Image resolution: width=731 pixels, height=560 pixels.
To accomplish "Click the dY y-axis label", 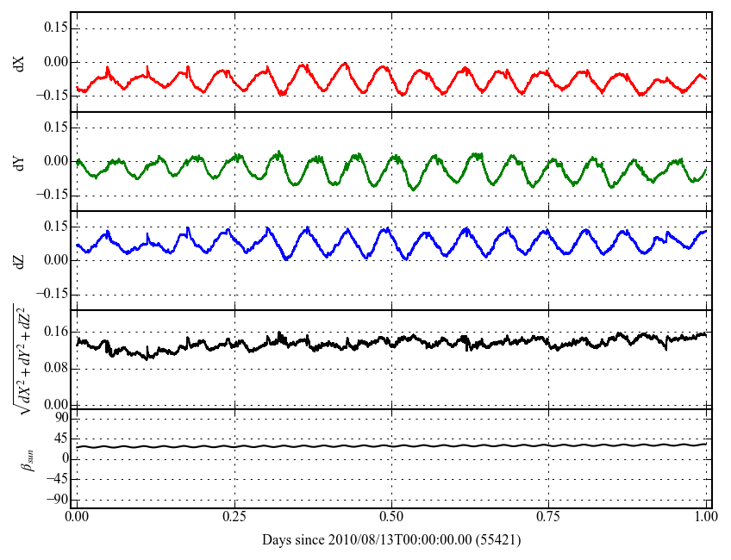I will [x=21, y=161].
